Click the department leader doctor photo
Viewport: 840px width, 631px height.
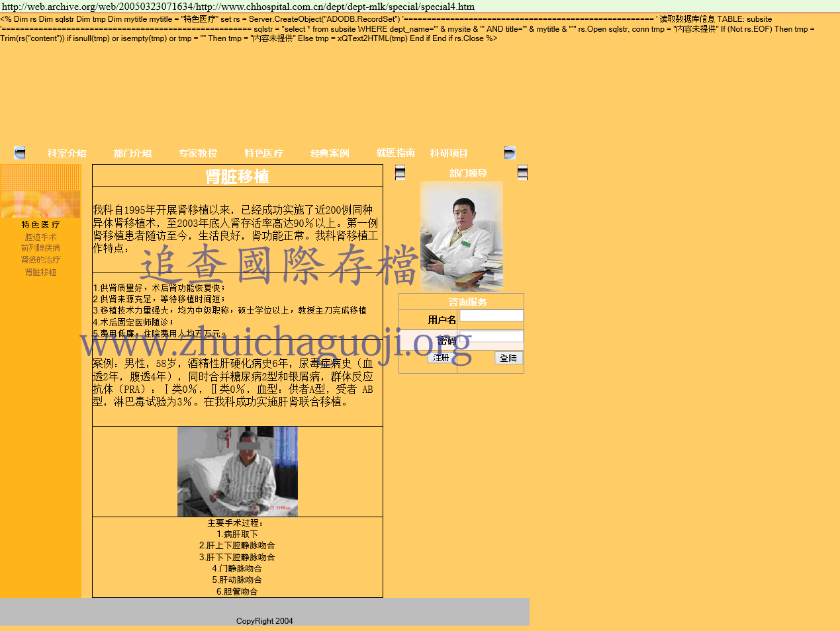point(461,236)
